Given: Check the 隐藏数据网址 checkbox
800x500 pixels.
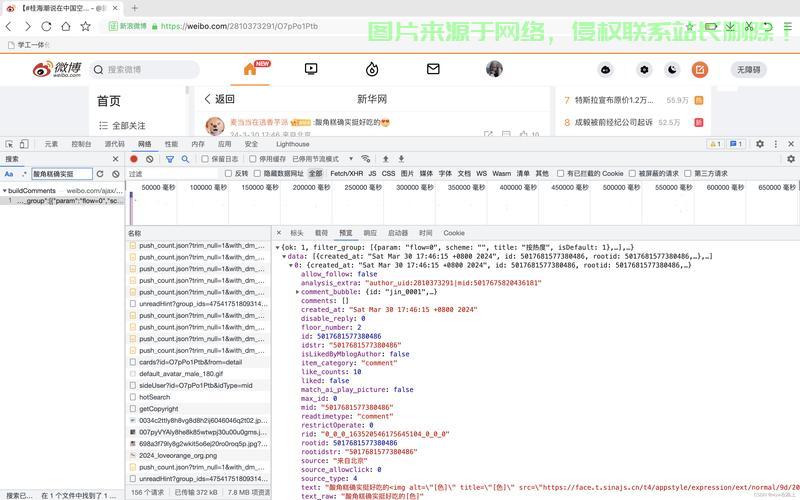Looking at the screenshot, I should click(257, 173).
